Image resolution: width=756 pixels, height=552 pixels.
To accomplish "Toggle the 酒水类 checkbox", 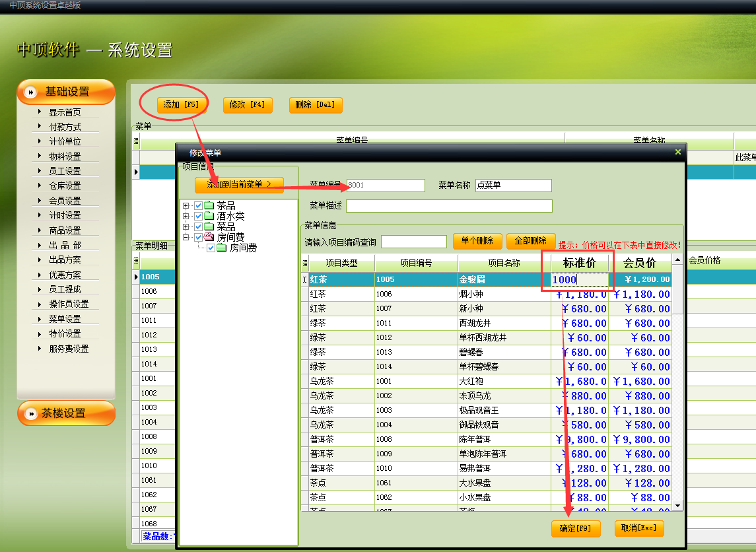I will [x=198, y=216].
